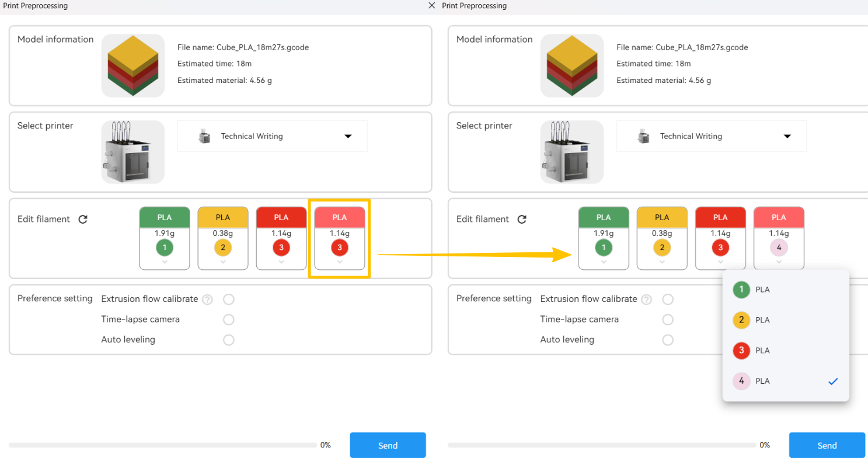Click help icon beside Extrusion flow calibrate, left dialog
The height and width of the screenshot is (462, 868).
[x=207, y=300]
